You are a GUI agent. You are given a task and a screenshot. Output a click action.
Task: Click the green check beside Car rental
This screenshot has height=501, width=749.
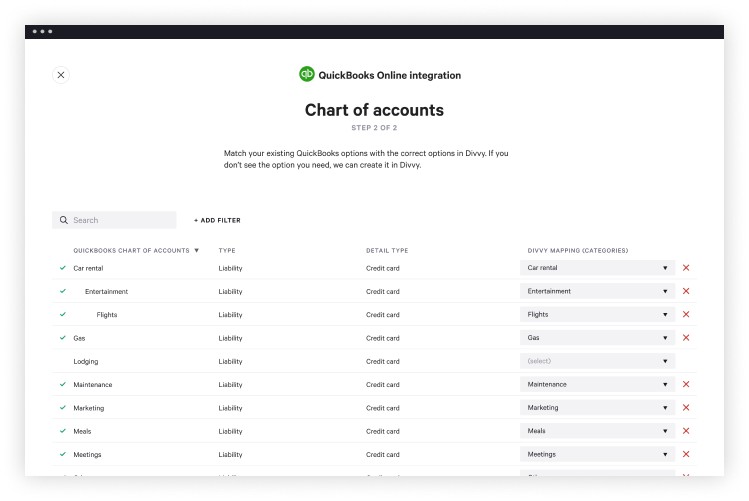pyautogui.click(x=63, y=268)
